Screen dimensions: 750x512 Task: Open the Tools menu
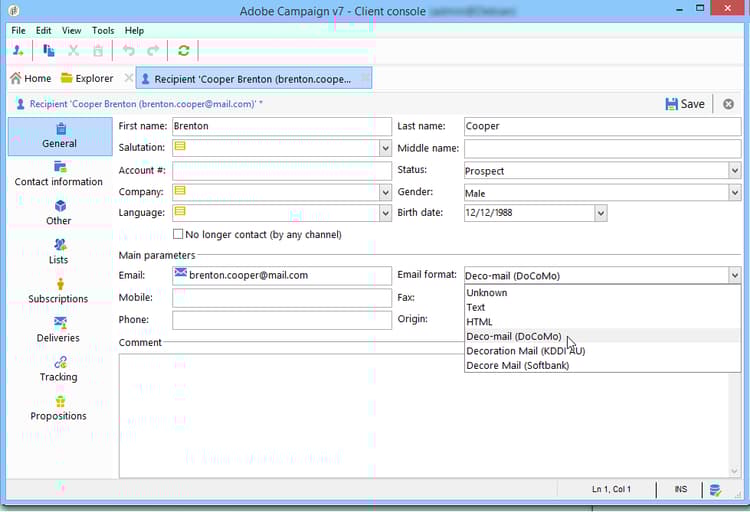[103, 30]
